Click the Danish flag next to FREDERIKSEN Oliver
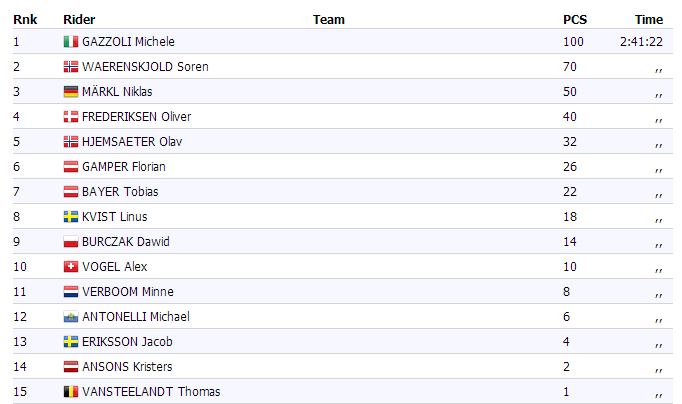 click(x=70, y=117)
